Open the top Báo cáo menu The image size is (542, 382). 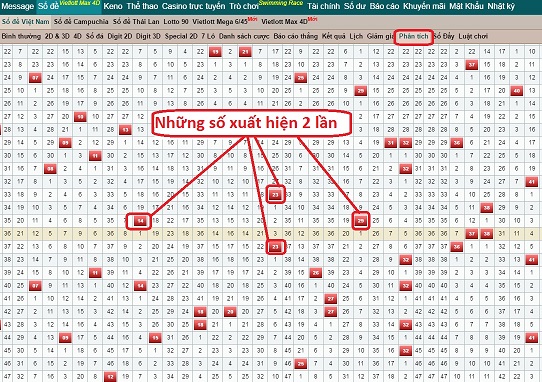[384, 6]
